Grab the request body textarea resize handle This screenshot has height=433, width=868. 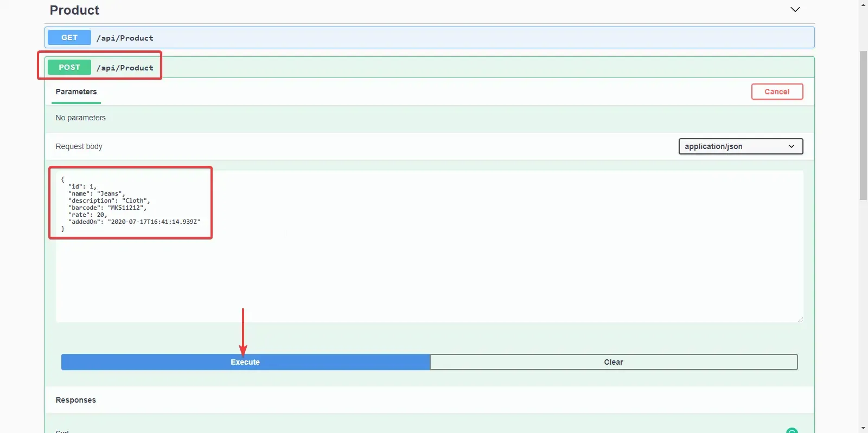[x=800, y=319]
